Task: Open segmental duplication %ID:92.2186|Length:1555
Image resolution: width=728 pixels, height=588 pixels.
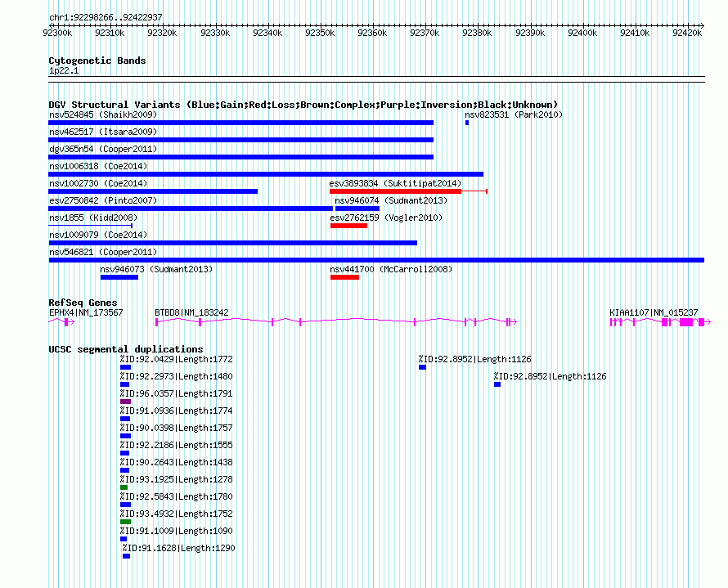Action: 125,453
